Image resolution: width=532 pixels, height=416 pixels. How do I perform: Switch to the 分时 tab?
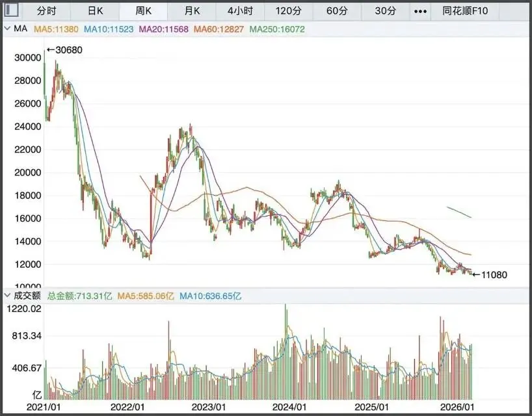pyautogui.click(x=46, y=11)
